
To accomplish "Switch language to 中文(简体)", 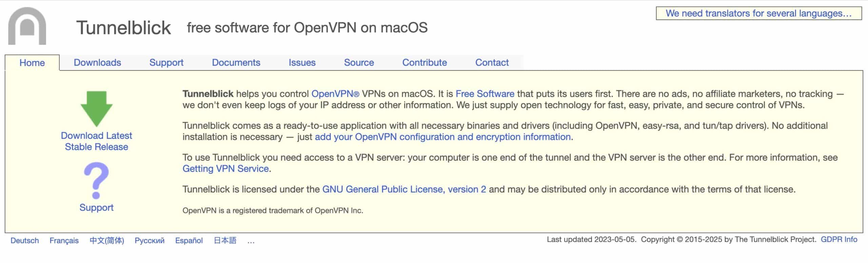I will pos(107,241).
